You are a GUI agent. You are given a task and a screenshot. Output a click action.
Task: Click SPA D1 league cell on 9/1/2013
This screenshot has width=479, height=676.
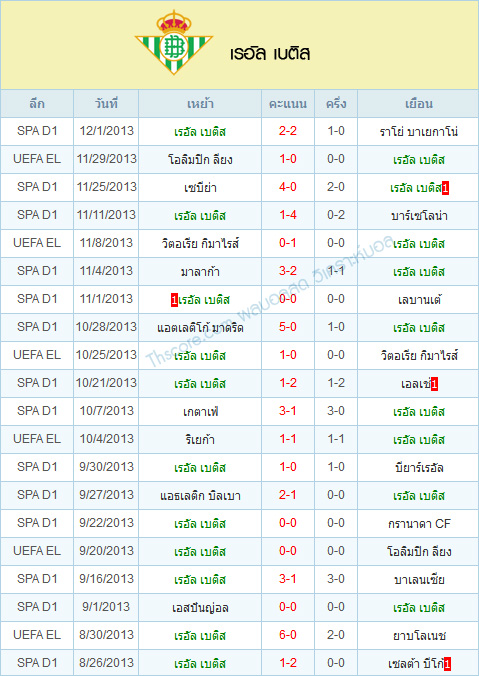point(37,607)
